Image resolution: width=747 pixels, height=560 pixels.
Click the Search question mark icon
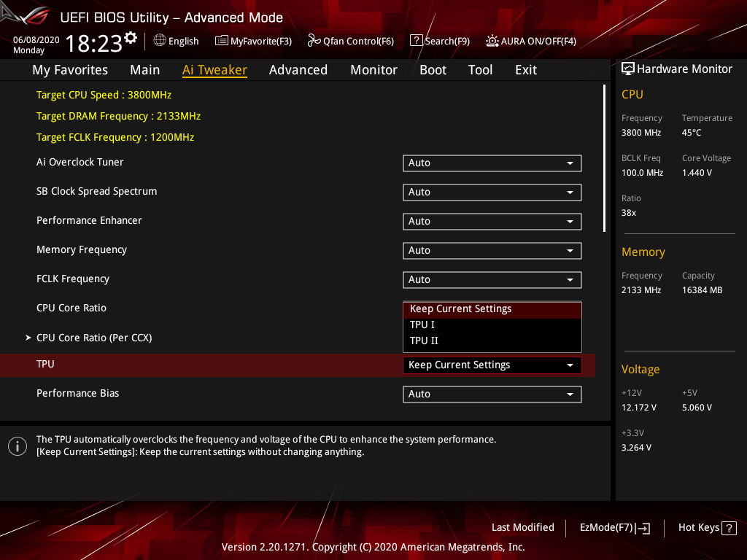(x=416, y=41)
